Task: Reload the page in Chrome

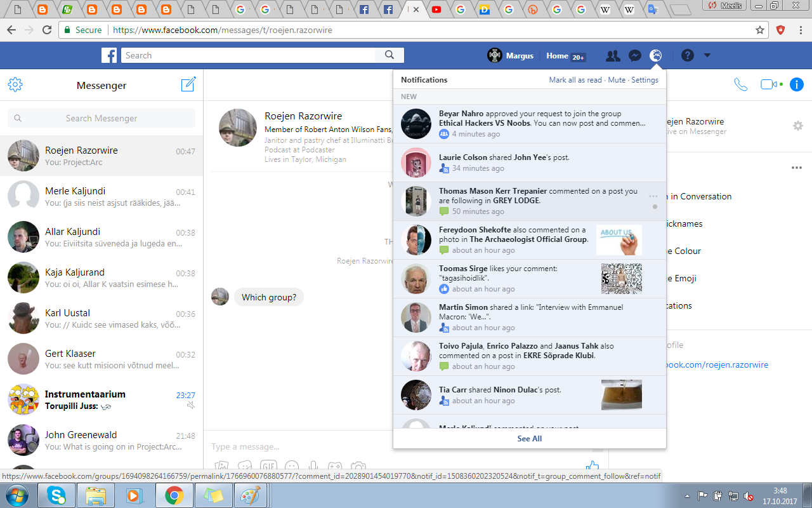Action: coord(46,30)
